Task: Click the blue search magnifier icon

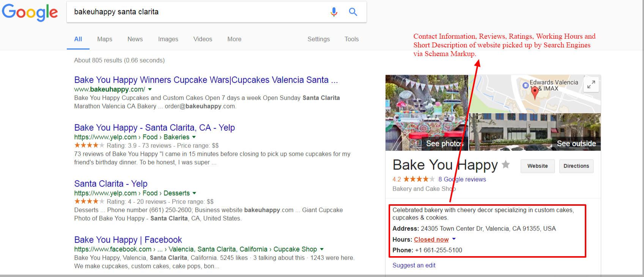Action: [353, 12]
